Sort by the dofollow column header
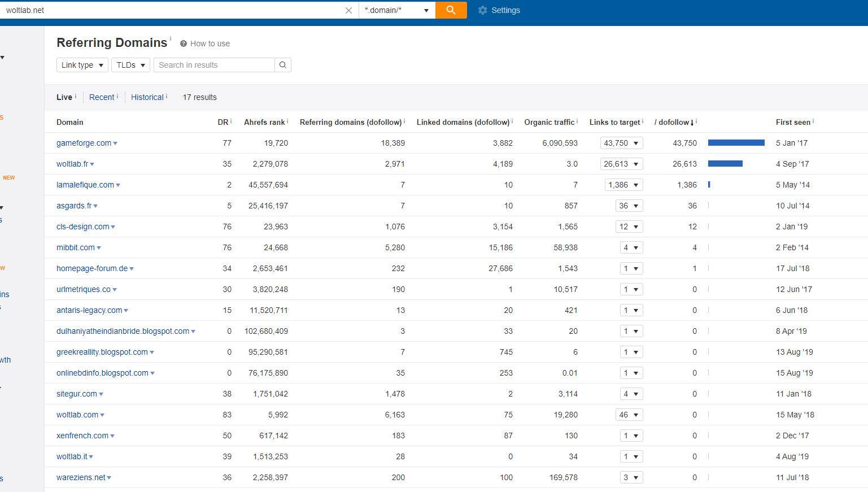The height and width of the screenshot is (492, 868). tap(674, 122)
